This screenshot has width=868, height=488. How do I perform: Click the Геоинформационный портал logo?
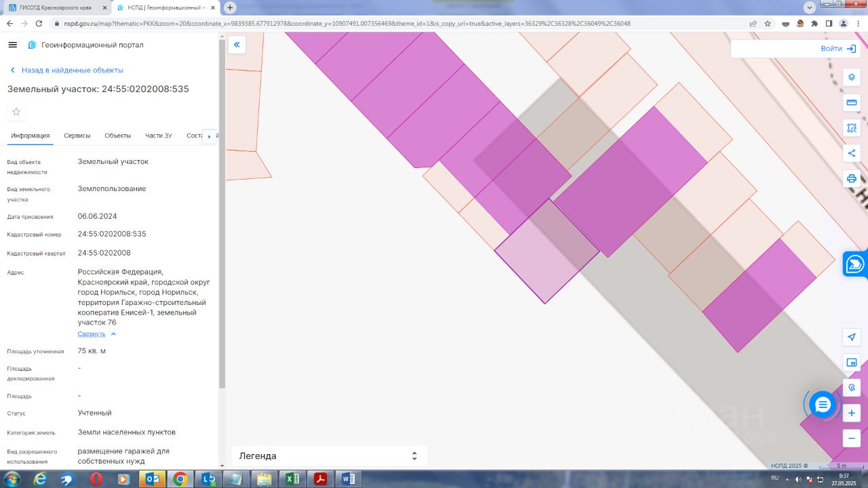point(85,45)
